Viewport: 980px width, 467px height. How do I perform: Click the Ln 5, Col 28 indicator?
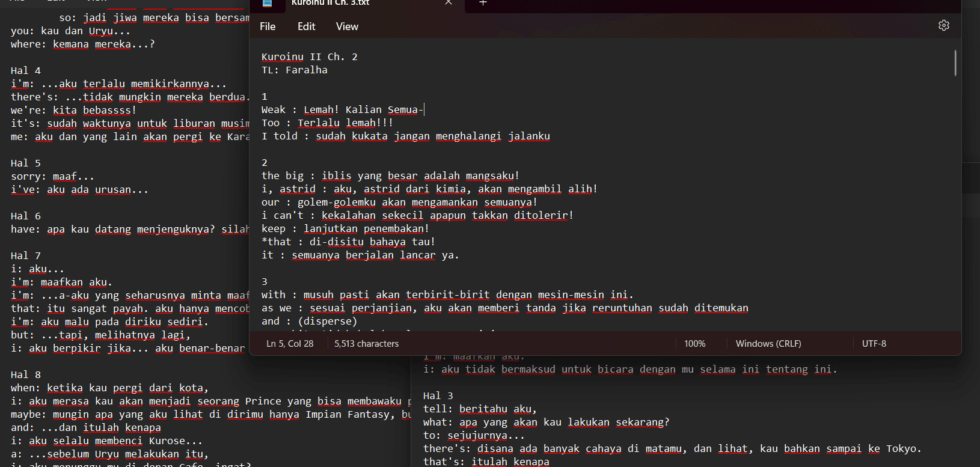tap(290, 344)
